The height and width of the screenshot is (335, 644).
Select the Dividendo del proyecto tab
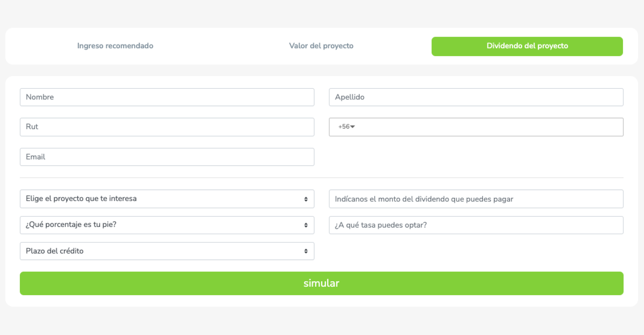click(527, 46)
